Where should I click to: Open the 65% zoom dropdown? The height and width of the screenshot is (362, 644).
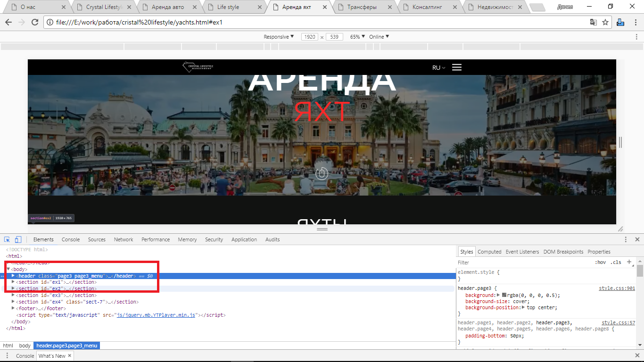point(357,37)
